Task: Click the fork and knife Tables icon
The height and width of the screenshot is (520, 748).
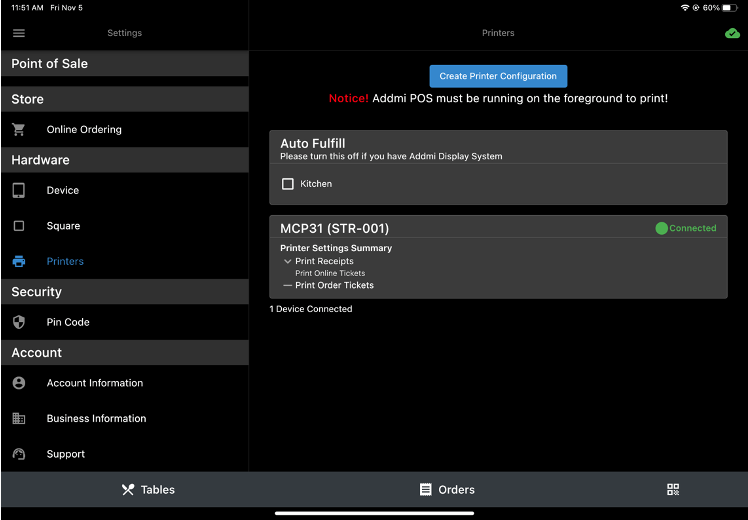Action: (128, 489)
